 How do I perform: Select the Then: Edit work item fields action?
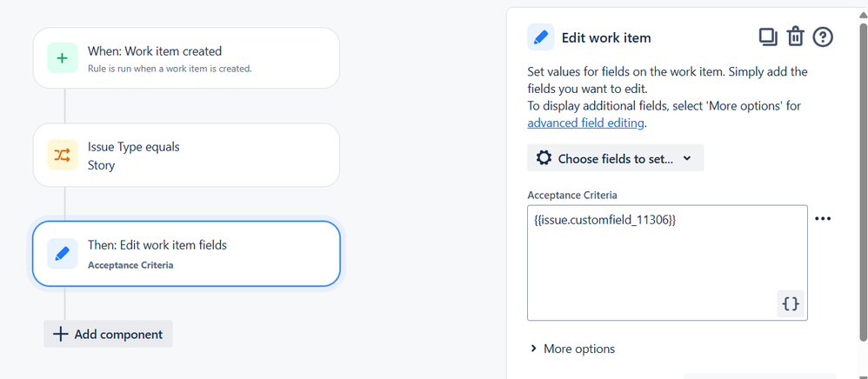tap(186, 253)
